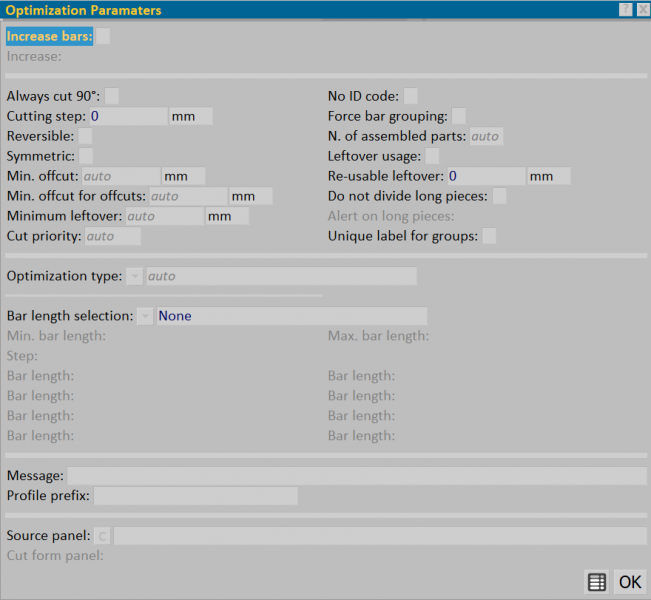Click the Optimization type auto field

[281, 276]
